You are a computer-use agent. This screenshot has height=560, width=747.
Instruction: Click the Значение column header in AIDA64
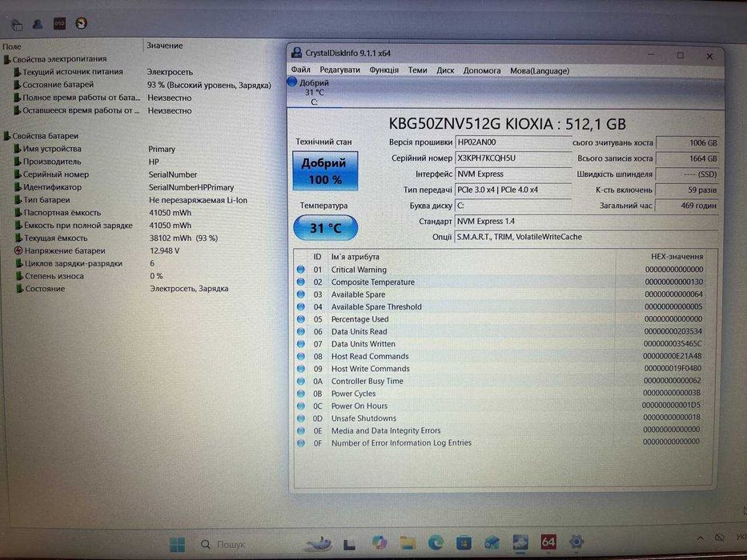pos(164,46)
